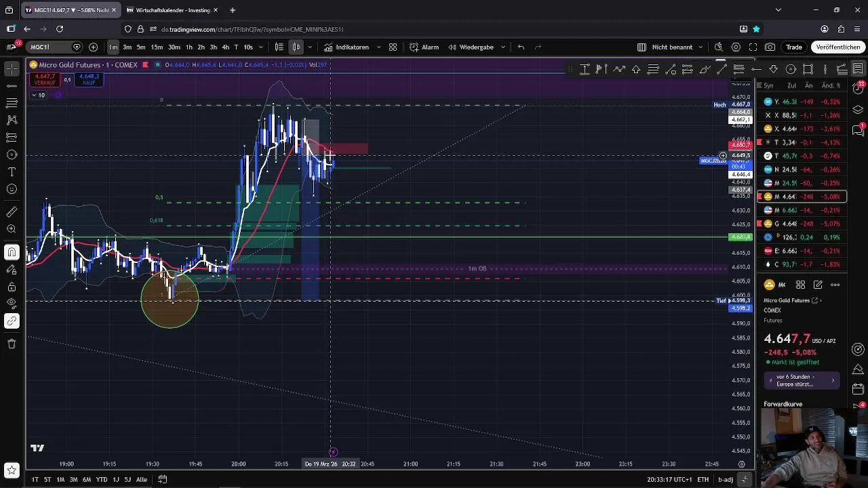
Task: Select YTD date range
Action: (x=101, y=479)
